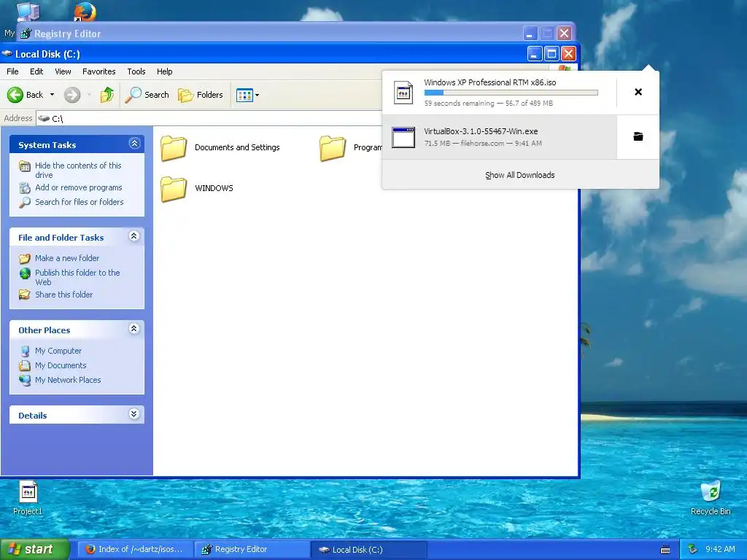Toggle the Folders pane button
The image size is (747, 560).
(x=201, y=95)
